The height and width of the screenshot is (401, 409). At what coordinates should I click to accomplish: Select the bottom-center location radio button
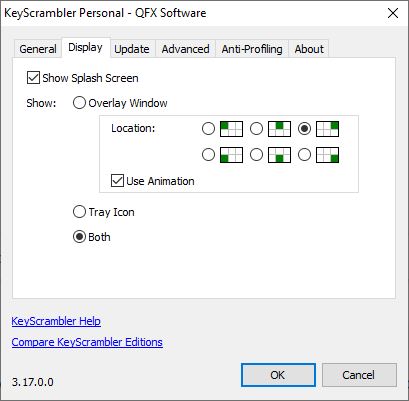tap(256, 155)
